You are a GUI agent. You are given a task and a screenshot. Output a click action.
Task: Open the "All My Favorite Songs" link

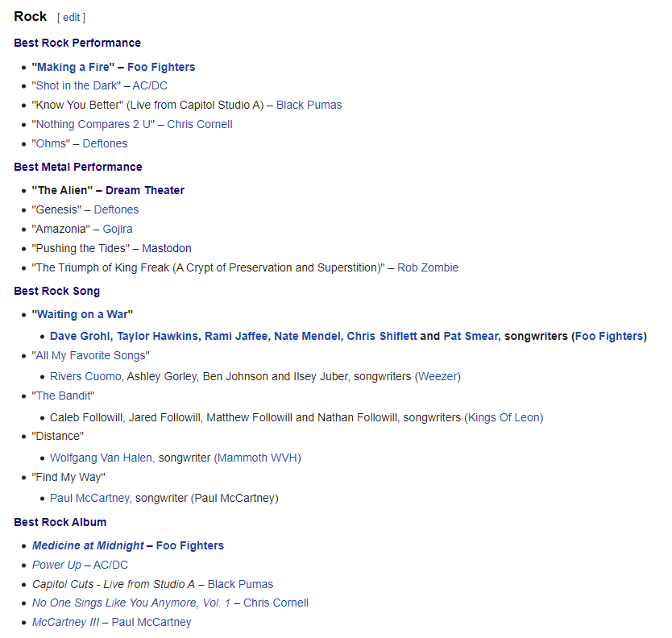pos(91,355)
